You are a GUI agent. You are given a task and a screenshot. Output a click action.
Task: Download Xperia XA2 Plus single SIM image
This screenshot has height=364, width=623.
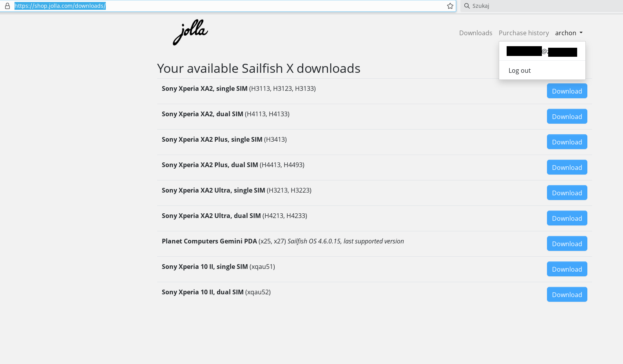(x=567, y=142)
